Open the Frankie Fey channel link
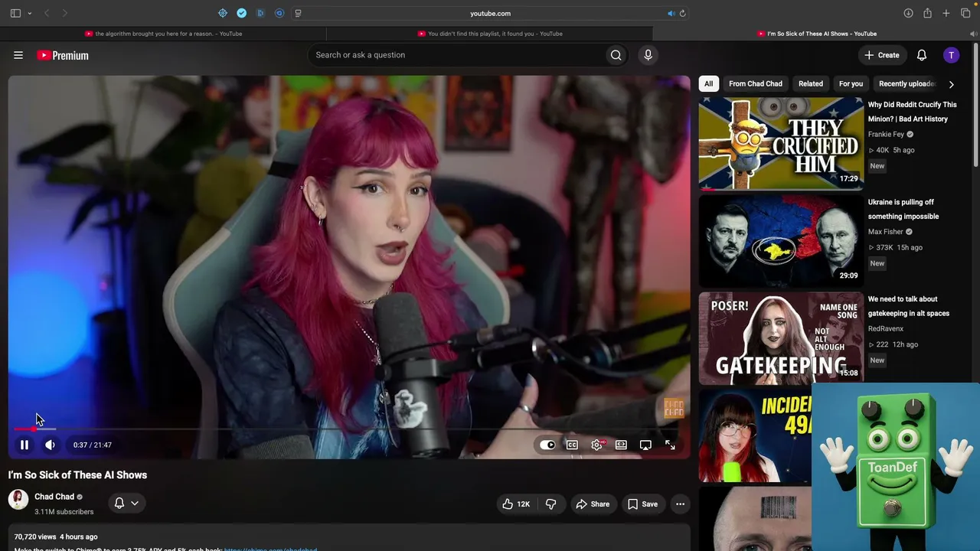This screenshot has height=551, width=980. tap(886, 135)
